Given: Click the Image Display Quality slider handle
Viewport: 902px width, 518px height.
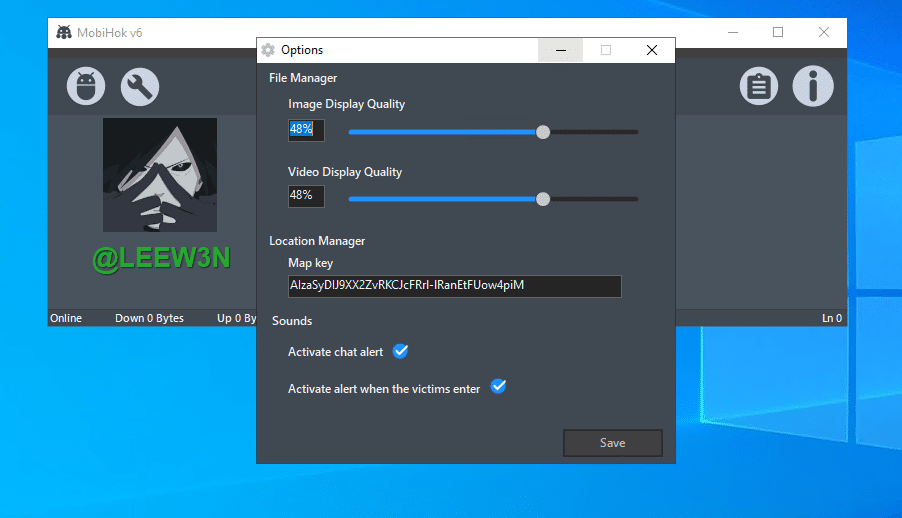Looking at the screenshot, I should click(x=543, y=131).
